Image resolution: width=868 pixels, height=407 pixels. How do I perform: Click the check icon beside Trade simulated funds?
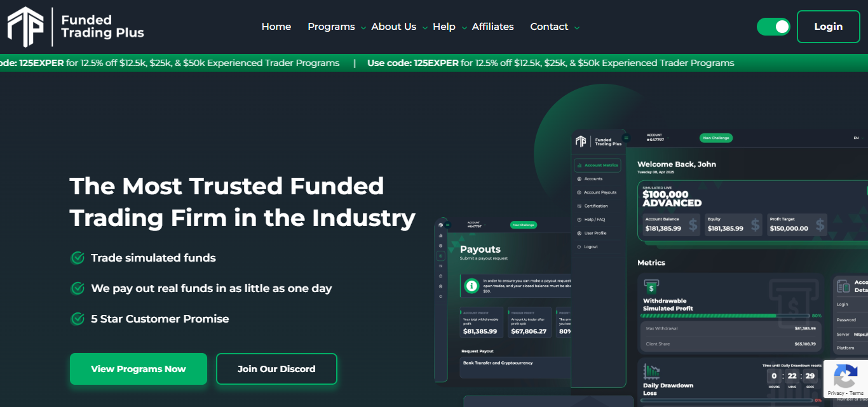[78, 258]
